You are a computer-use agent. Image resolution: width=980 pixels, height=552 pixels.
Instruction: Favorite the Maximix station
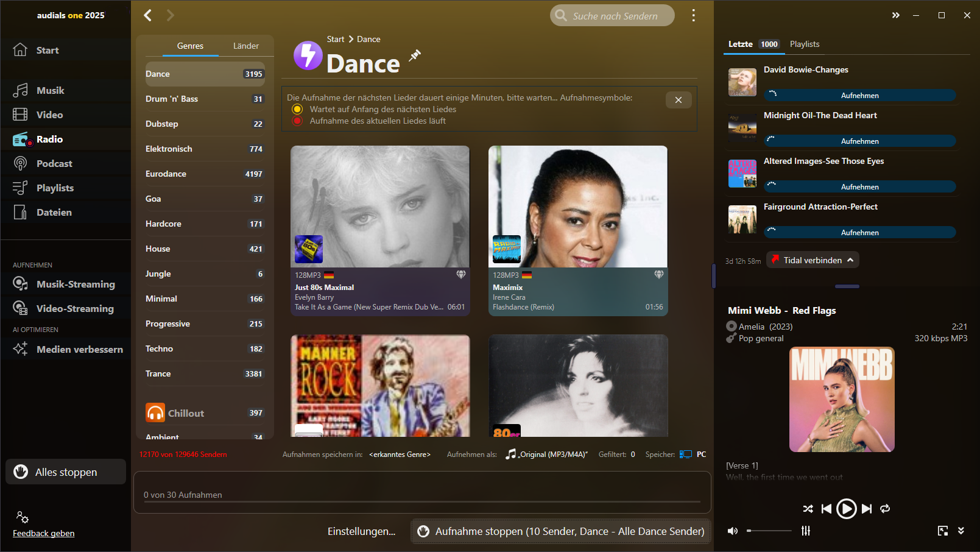(659, 275)
